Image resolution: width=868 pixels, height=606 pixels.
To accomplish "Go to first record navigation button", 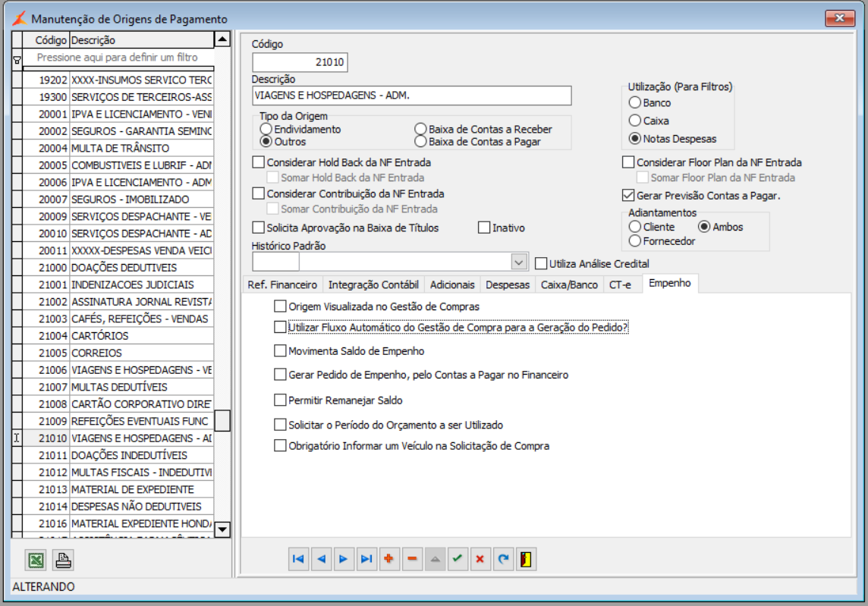I will [x=298, y=559].
